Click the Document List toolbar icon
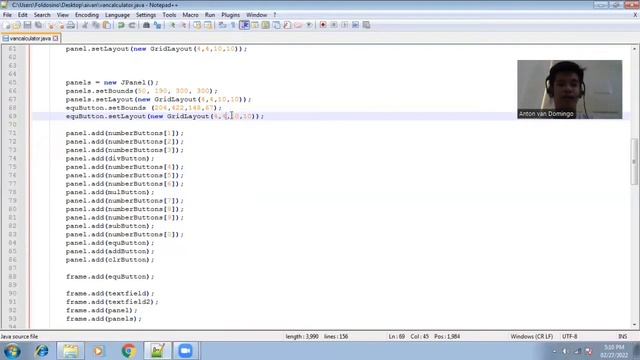Screen dimensions: 640x360 point(276,25)
